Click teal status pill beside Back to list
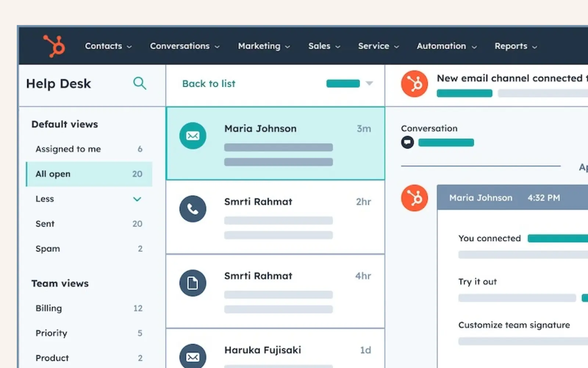The height and width of the screenshot is (368, 588). [343, 84]
